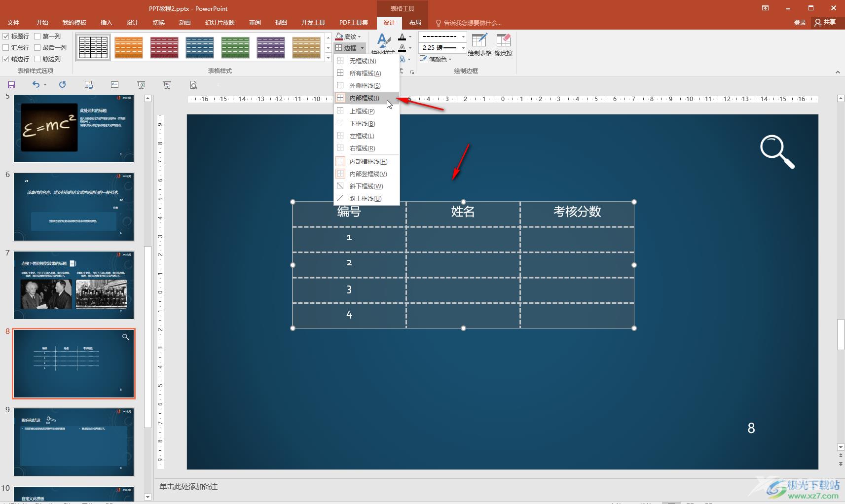The width and height of the screenshot is (845, 504).
Task: Select slide 6 thumbnail
Action: coord(73,207)
